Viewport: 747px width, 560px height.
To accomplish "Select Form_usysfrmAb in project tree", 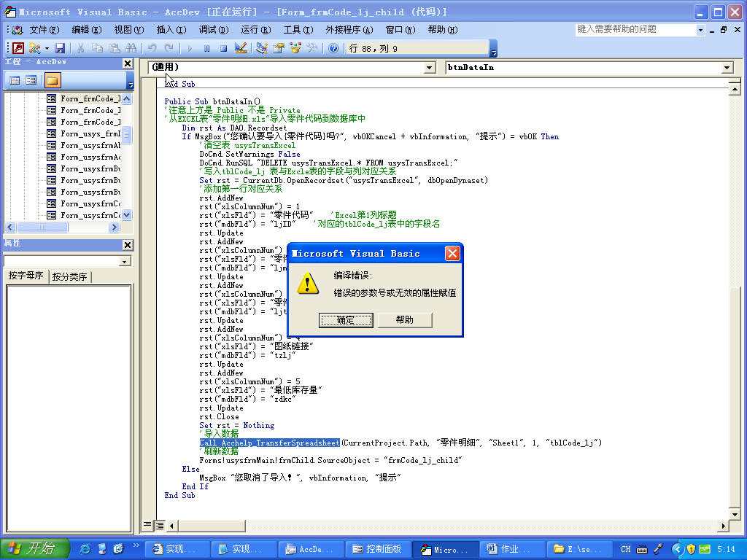I will pos(90,145).
